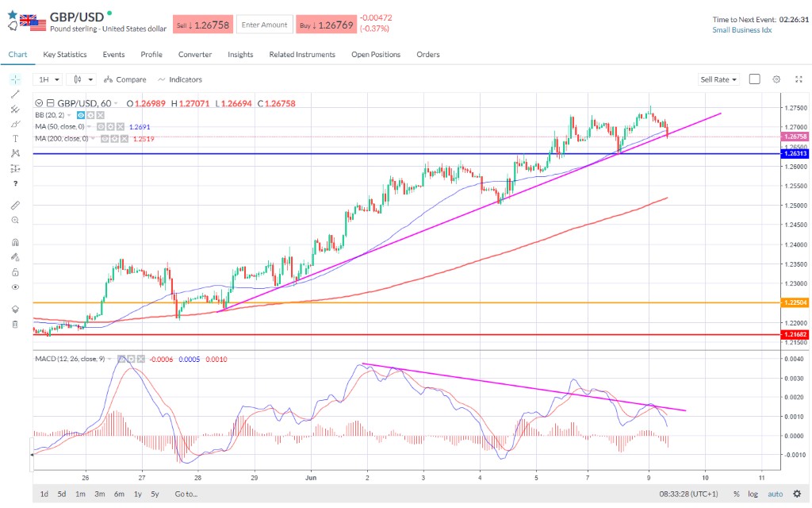Screen dimensions: 812x508
Task: Toggle hide all drawings eye icon
Action: click(15, 287)
